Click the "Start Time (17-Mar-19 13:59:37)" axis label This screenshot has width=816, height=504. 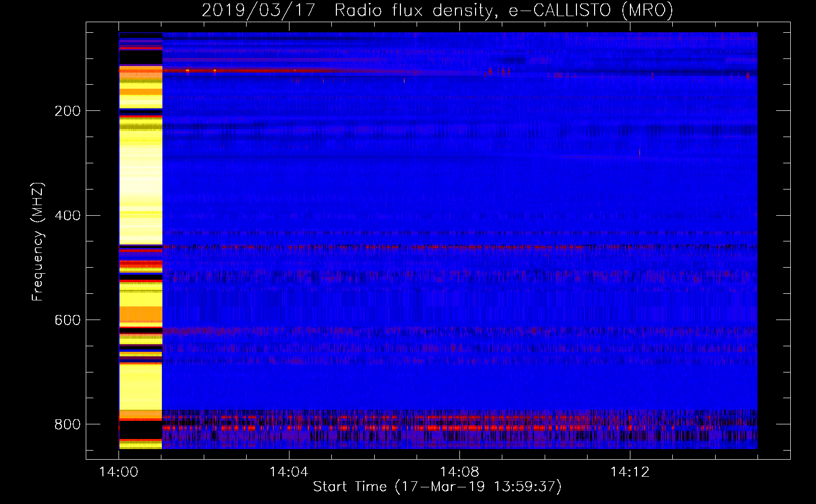pyautogui.click(x=437, y=487)
